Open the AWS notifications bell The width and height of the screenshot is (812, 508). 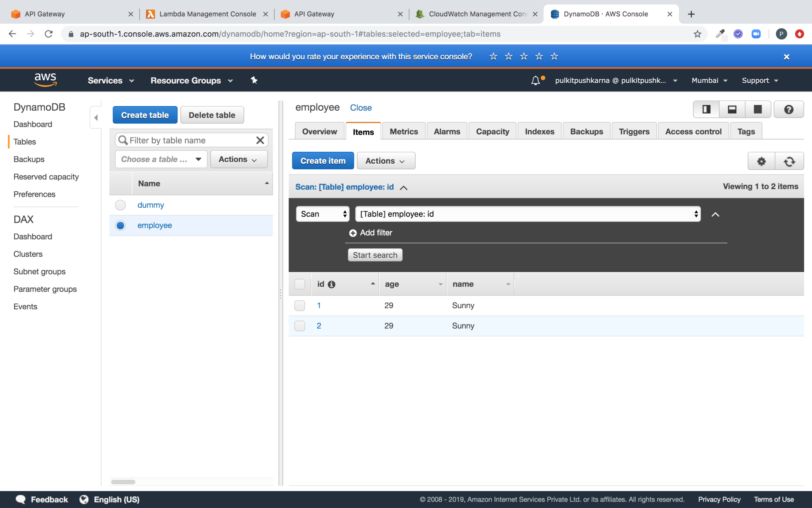(535, 81)
